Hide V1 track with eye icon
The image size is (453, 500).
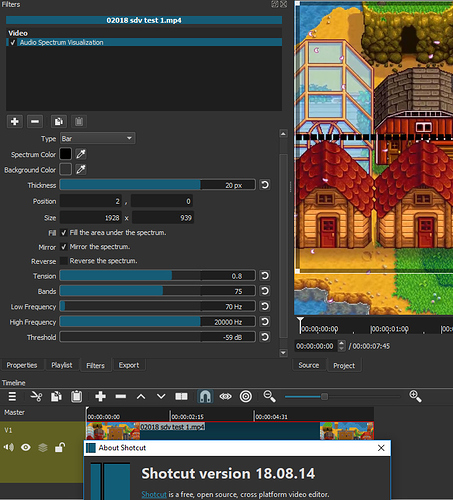26,447
